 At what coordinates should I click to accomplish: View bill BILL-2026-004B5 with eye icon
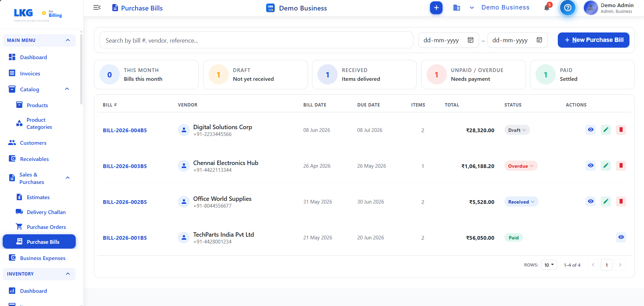tap(591, 130)
